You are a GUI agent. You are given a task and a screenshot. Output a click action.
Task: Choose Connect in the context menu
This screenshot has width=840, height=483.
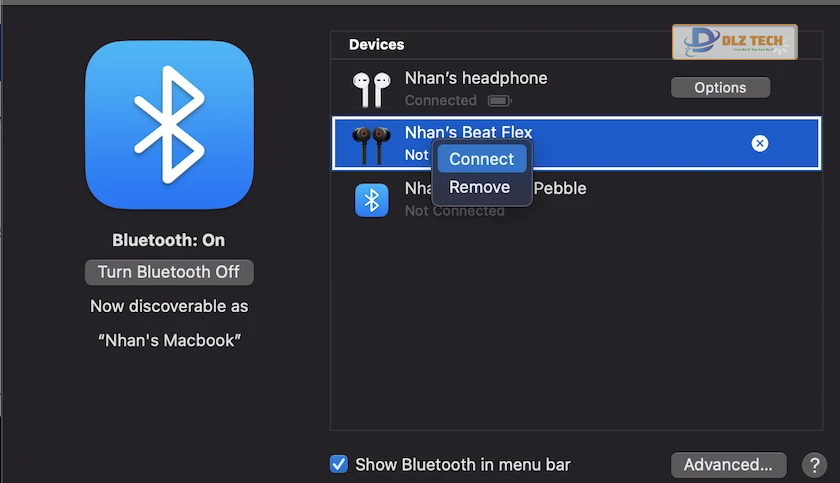tap(482, 159)
